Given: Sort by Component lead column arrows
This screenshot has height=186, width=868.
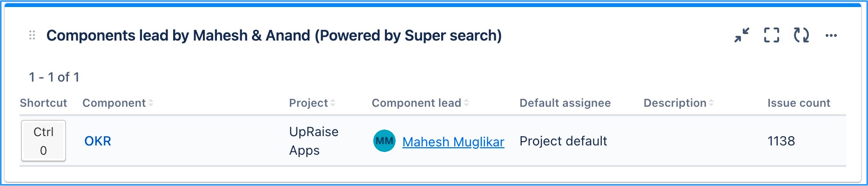Looking at the screenshot, I should click(x=466, y=103).
